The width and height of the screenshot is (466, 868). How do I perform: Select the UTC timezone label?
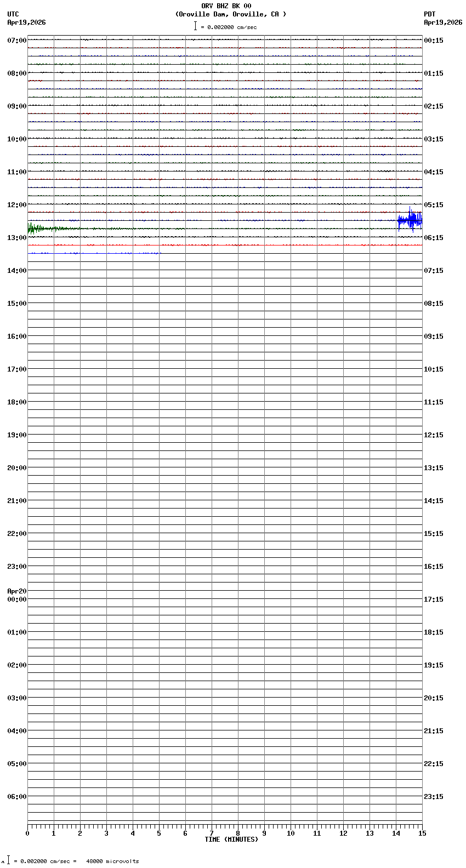13,14
